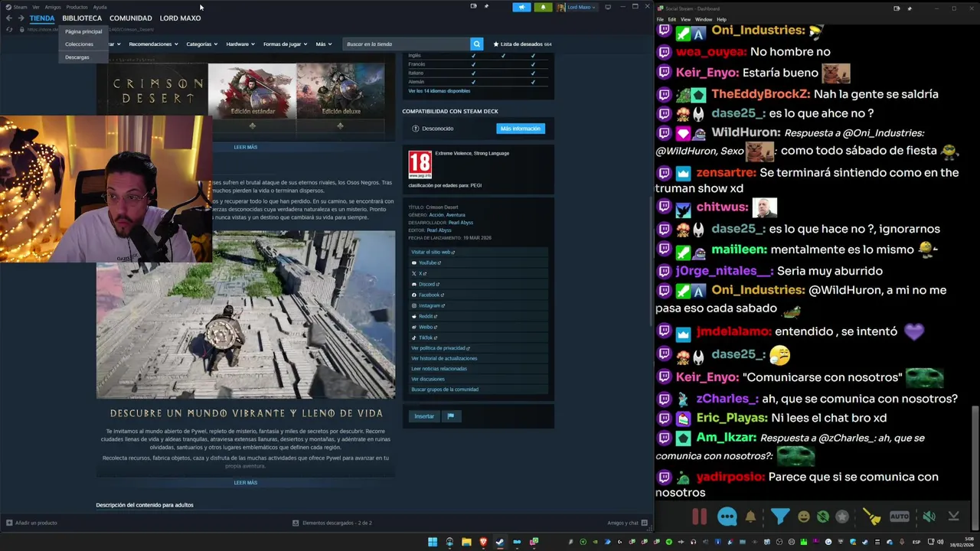Open the Weibo link
The image size is (980, 551).
(x=479, y=327)
